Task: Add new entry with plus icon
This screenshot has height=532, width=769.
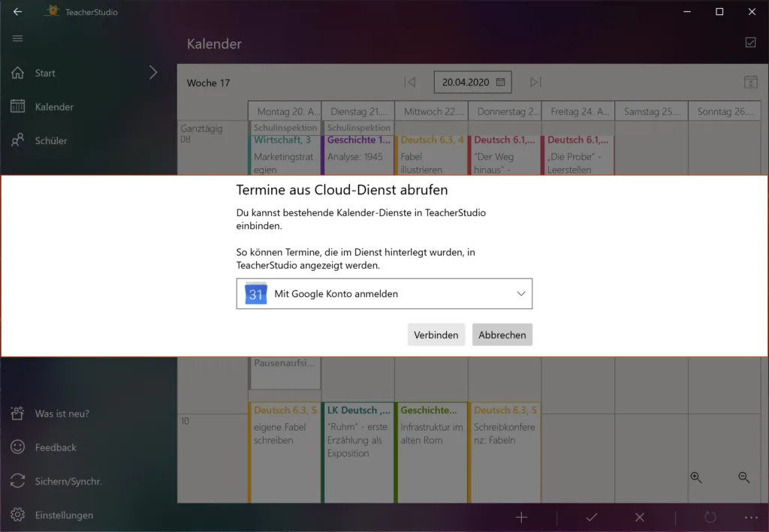Action: click(521, 517)
